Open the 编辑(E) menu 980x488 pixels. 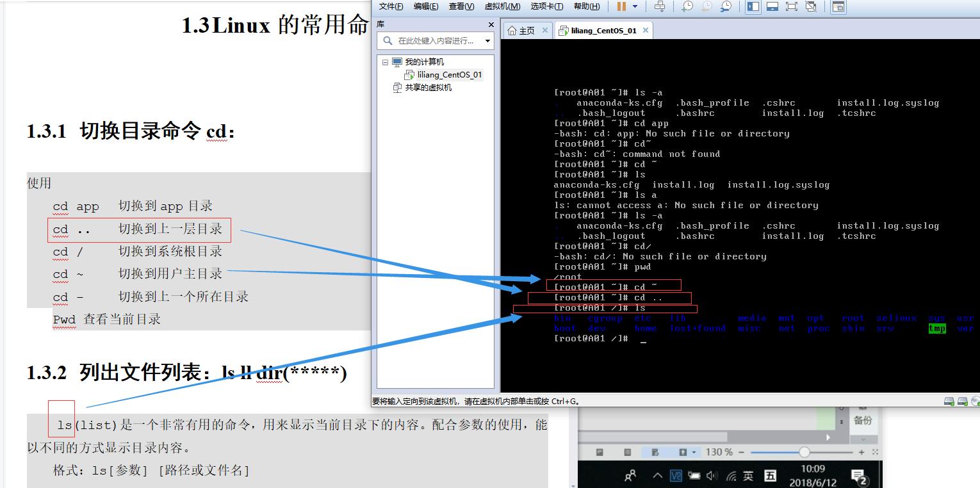(x=426, y=6)
